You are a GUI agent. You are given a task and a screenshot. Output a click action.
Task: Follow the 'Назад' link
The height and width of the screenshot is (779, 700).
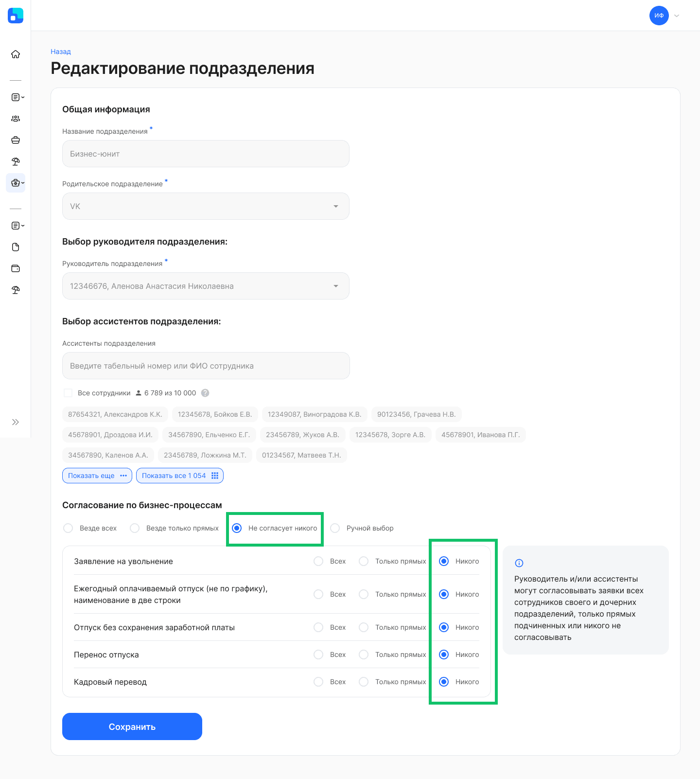pyautogui.click(x=61, y=52)
